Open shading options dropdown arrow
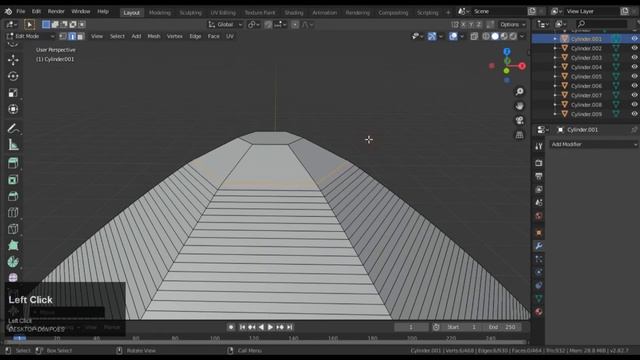 [522, 36]
